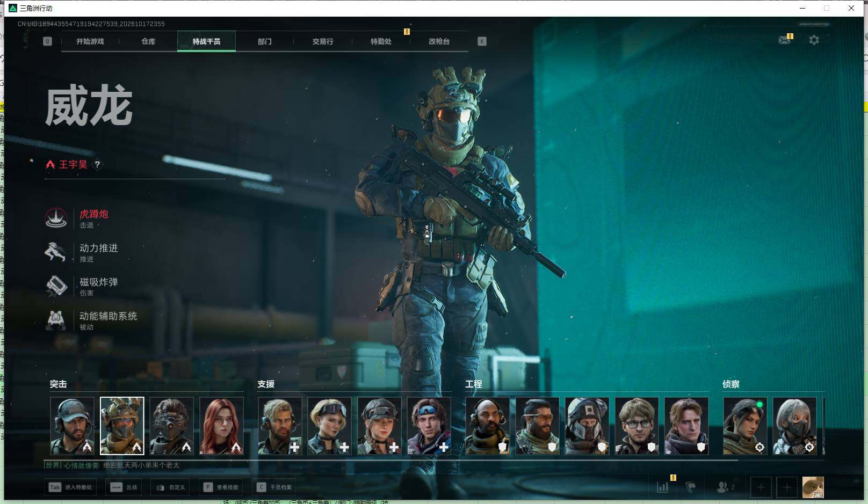Go to the 交易行 tab
Viewport: 868px width, 504px height.
pyautogui.click(x=323, y=41)
